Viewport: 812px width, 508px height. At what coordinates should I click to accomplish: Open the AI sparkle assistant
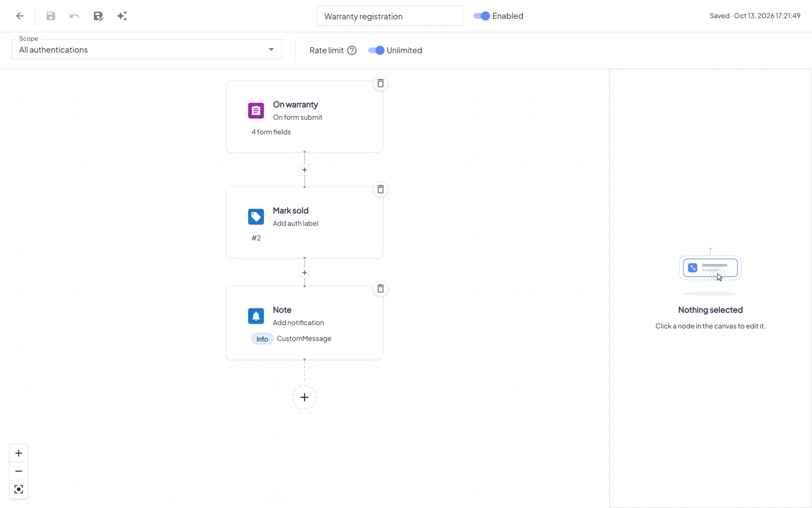click(x=122, y=16)
